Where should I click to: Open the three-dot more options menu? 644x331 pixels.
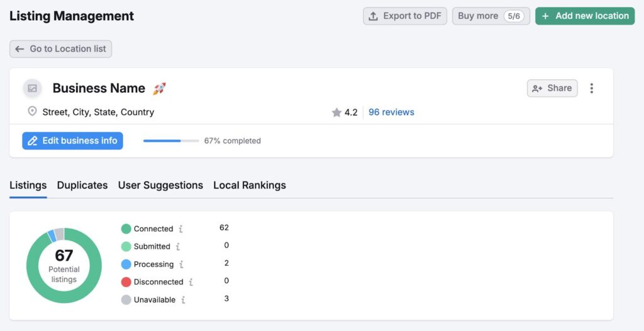[x=591, y=88]
